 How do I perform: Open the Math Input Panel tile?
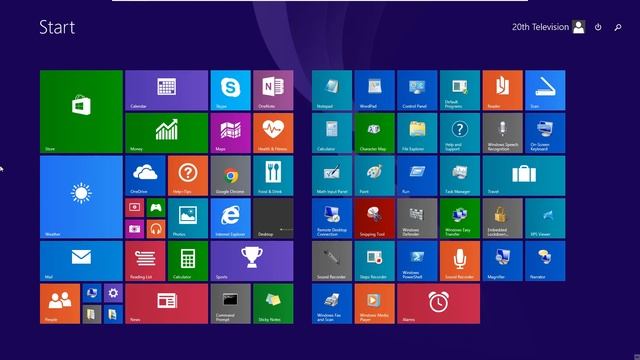click(x=332, y=176)
